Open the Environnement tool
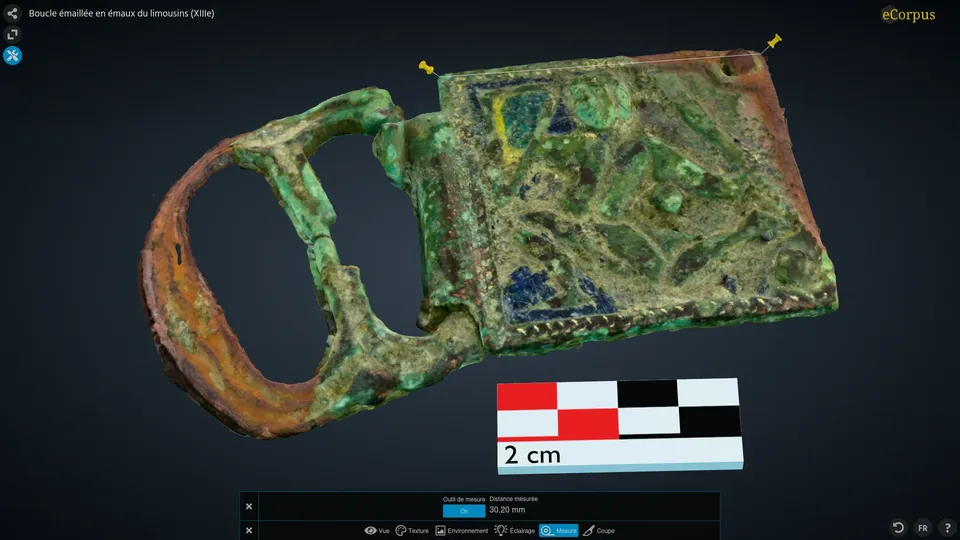Screen dimensions: 960x540 point(462,530)
